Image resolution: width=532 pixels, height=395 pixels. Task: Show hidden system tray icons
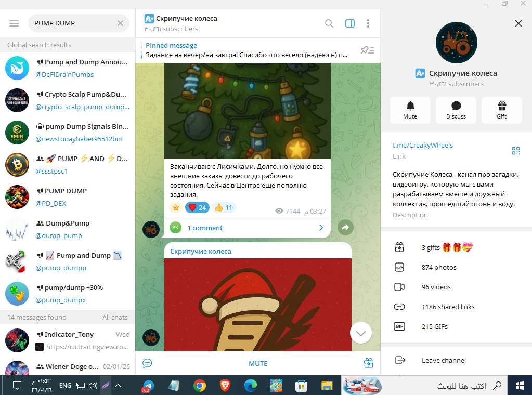[118, 386]
